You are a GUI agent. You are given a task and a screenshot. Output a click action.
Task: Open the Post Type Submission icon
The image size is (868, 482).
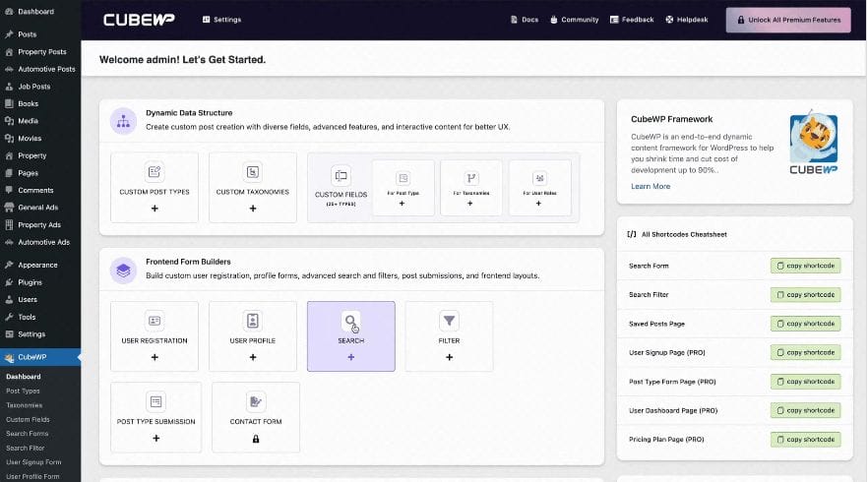pyautogui.click(x=155, y=401)
